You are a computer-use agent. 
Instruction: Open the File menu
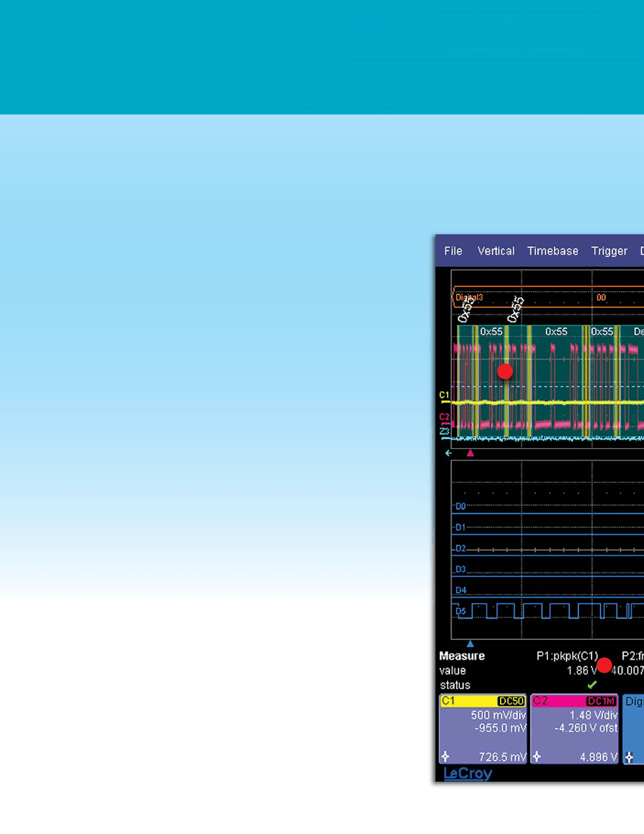[x=453, y=251]
